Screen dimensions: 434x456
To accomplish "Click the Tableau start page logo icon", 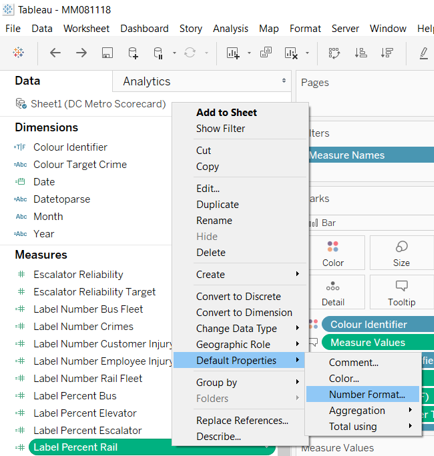I will 18,52.
